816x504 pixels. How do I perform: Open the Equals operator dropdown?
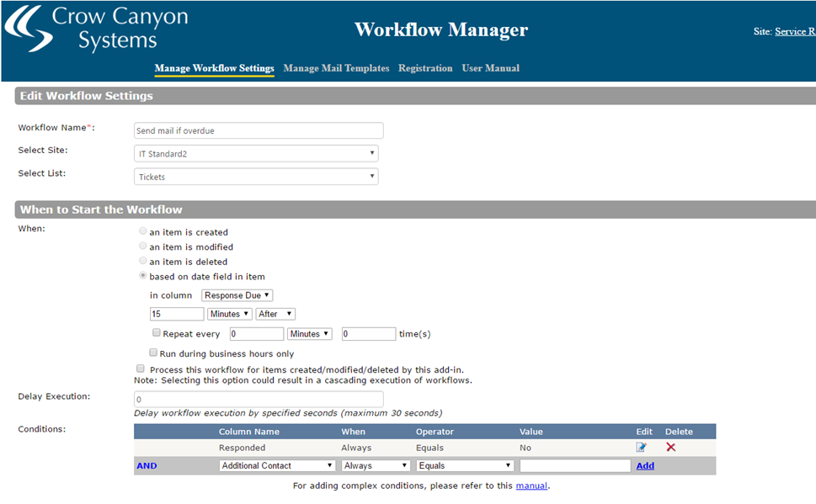click(x=465, y=465)
